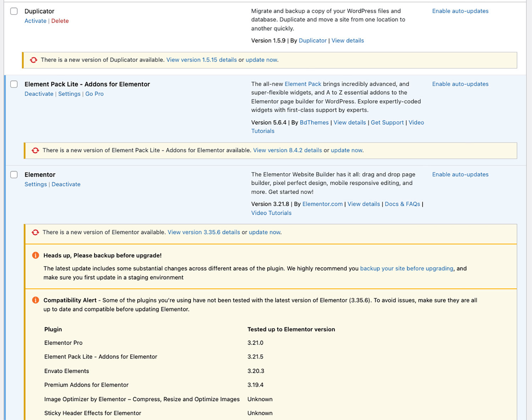
Task: View version 8.4.2 details
Action: point(288,150)
